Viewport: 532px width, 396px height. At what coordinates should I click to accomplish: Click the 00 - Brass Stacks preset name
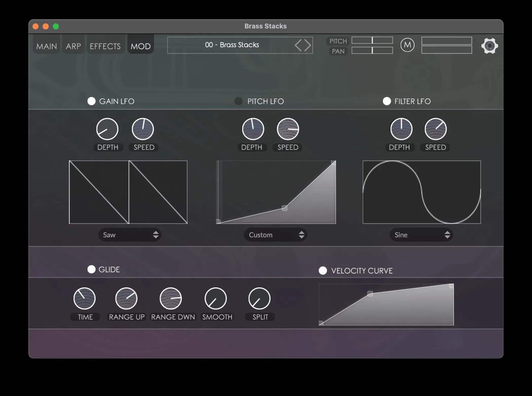[232, 45]
